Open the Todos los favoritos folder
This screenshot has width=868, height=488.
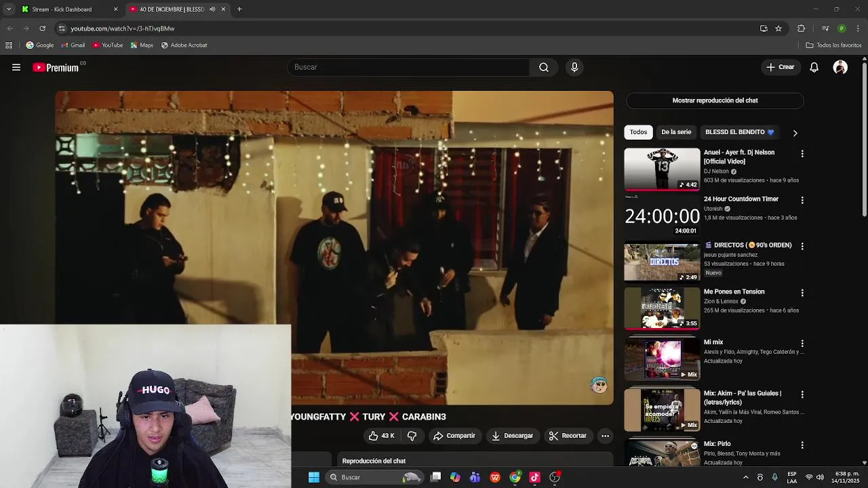(833, 45)
